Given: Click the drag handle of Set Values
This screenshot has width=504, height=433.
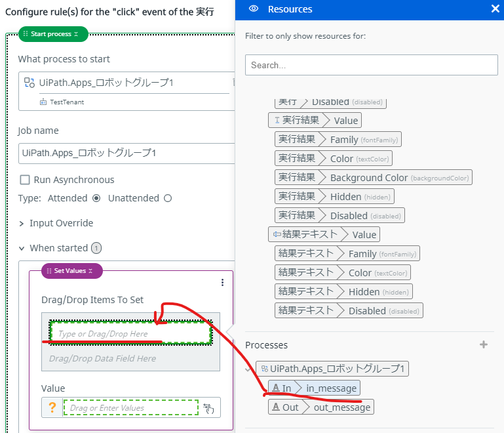Looking at the screenshot, I should point(49,271).
